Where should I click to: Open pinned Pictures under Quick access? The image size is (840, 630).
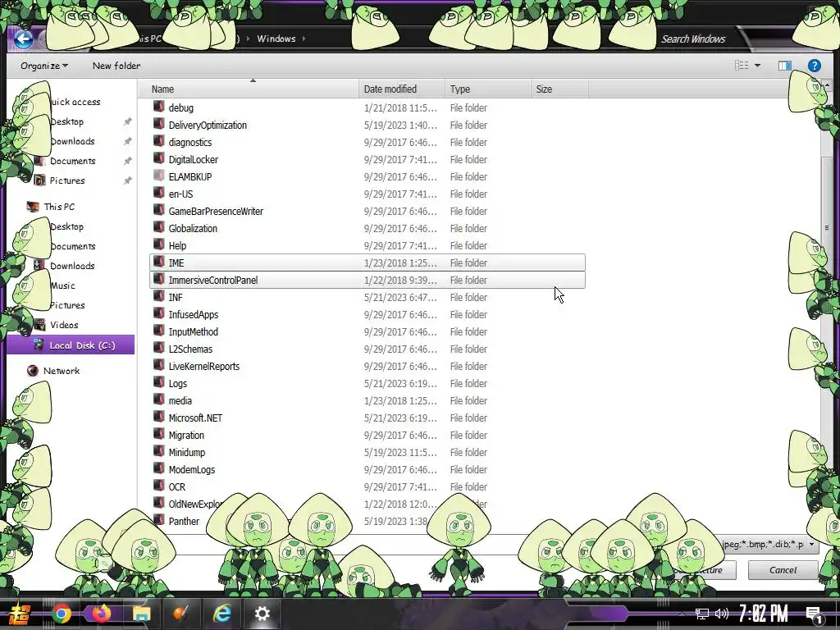click(67, 180)
